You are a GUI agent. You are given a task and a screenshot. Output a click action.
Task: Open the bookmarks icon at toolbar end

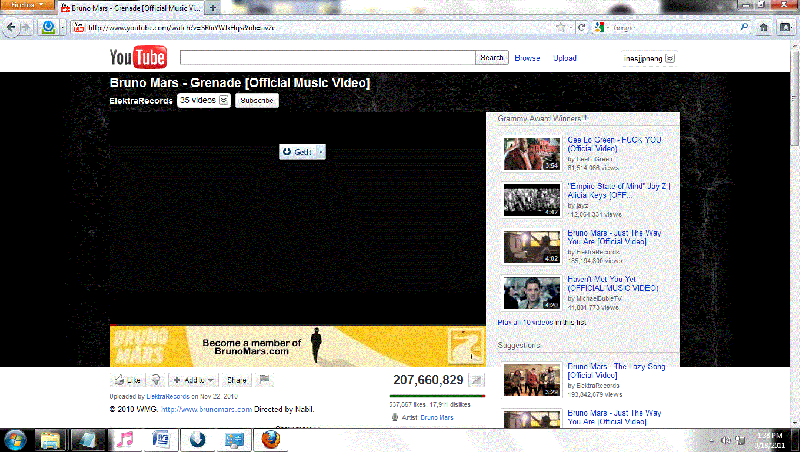click(786, 28)
